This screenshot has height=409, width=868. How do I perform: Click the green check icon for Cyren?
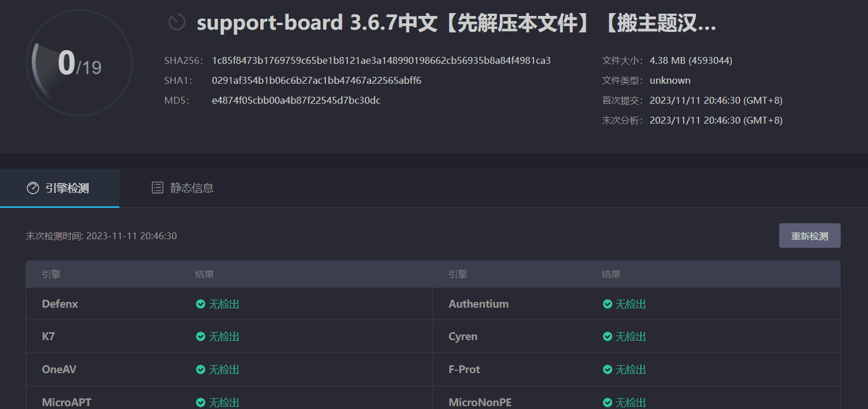pyautogui.click(x=607, y=337)
